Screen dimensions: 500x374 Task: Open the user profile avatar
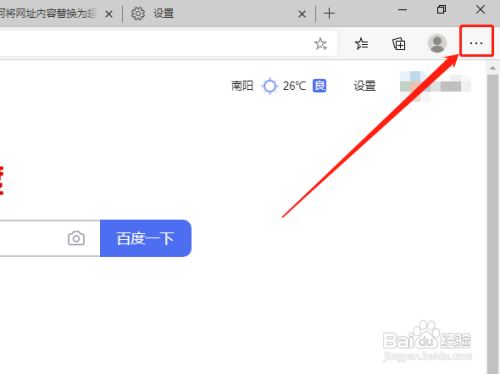pos(437,43)
